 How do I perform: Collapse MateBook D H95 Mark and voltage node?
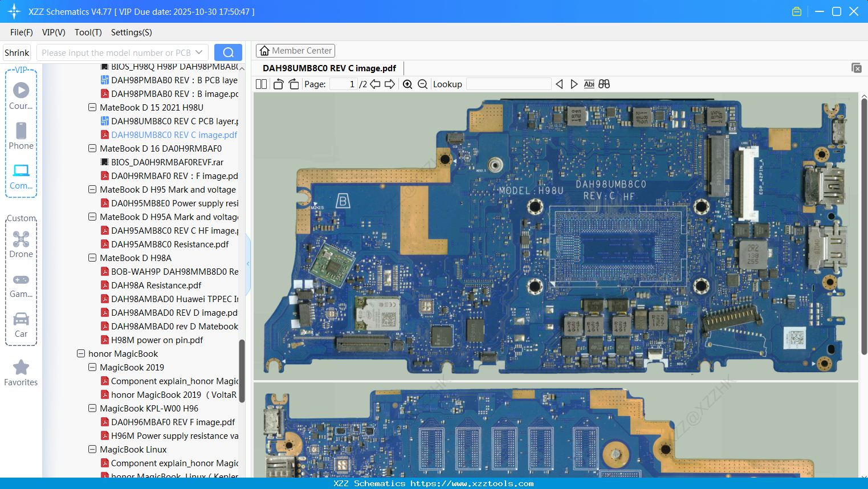pos(92,189)
